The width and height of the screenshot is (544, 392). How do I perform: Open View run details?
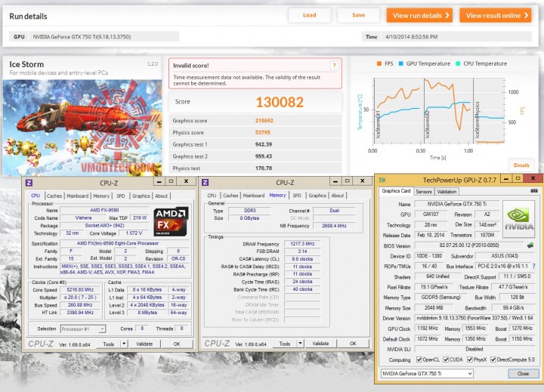point(419,15)
